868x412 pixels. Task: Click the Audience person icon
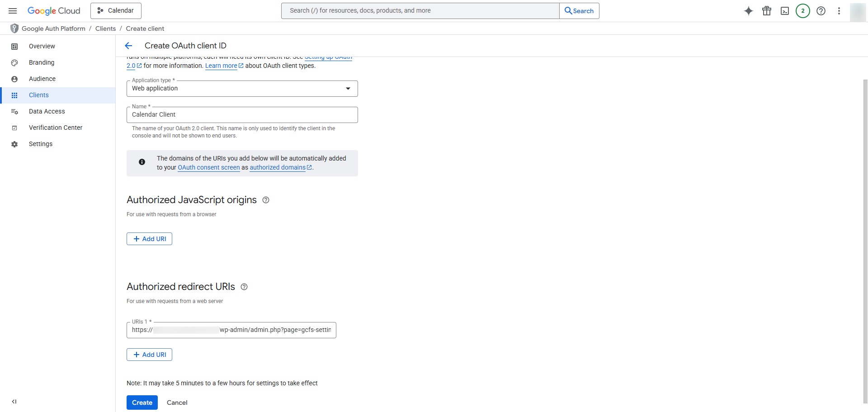coord(14,79)
